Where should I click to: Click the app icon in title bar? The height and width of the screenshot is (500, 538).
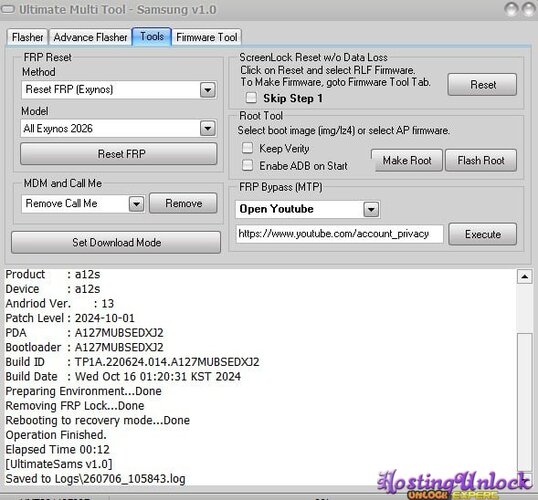click(x=8, y=9)
